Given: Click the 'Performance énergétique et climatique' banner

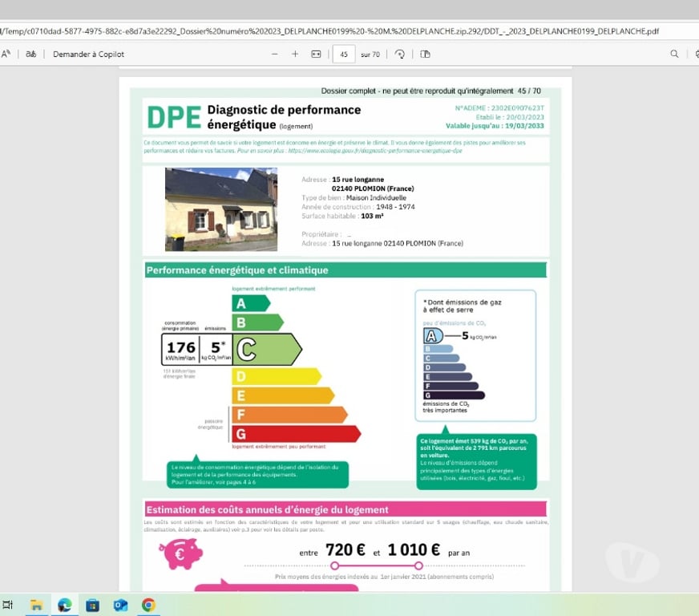Looking at the screenshot, I should tap(345, 269).
